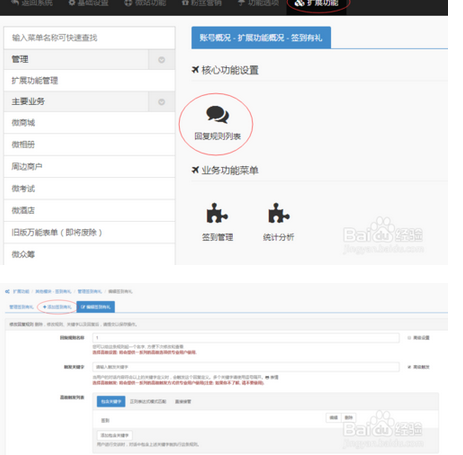
Task: Click the 删除 button for the keyword row
Action: pos(349,418)
